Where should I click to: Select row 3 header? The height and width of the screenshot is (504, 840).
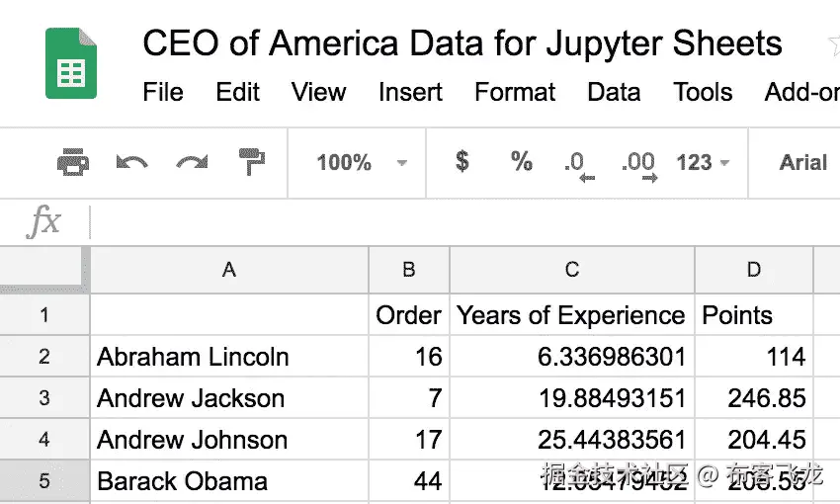pos(43,398)
